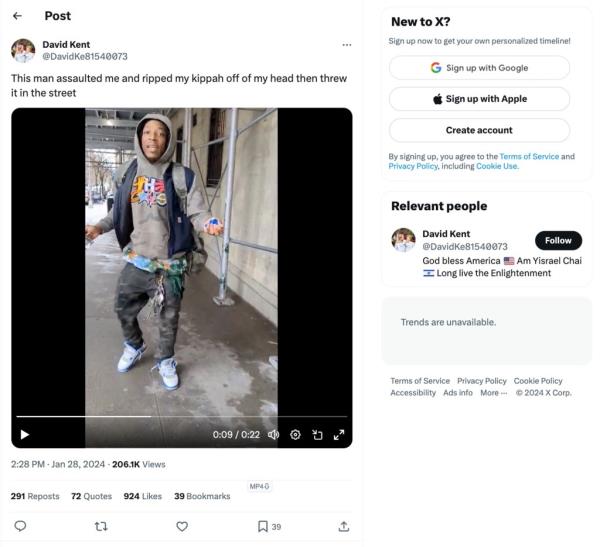Open the three-dot more options menu
This screenshot has width=600, height=547.
click(346, 45)
